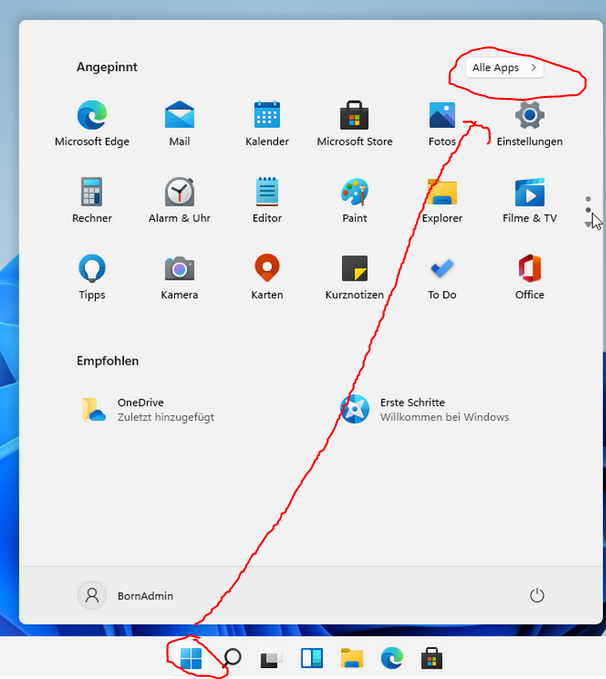The height and width of the screenshot is (679, 606).
Task: Select the first pinned page dot
Action: click(588, 199)
